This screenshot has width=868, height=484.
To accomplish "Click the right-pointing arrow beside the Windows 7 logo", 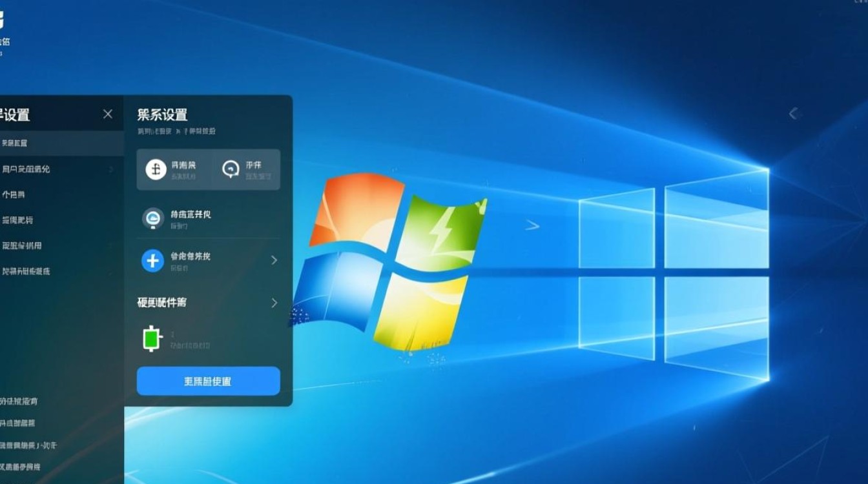I will coord(532,225).
